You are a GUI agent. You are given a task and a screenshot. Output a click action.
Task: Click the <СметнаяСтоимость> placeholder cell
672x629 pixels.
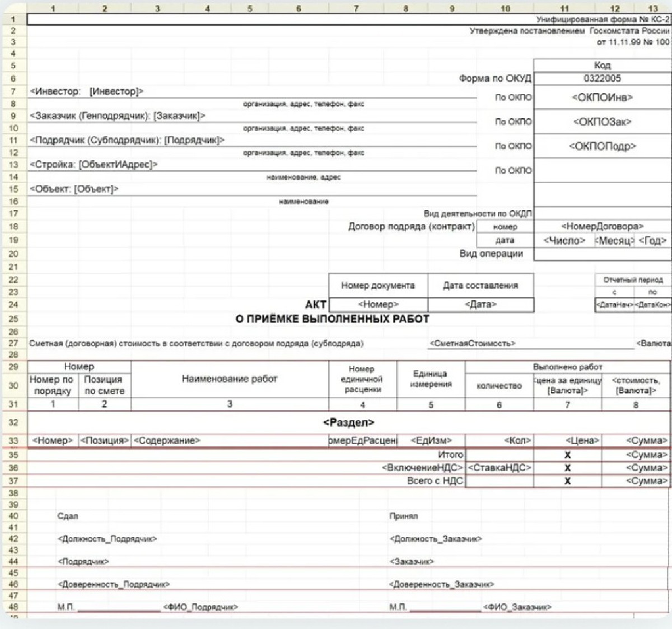(x=472, y=343)
